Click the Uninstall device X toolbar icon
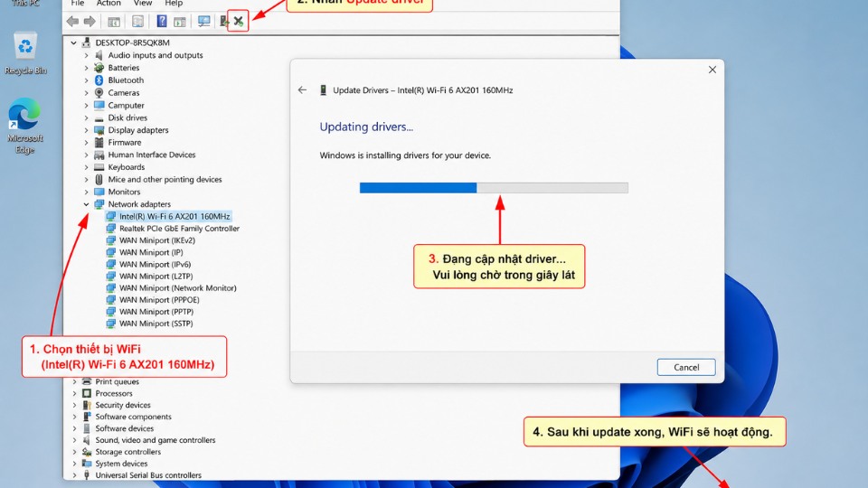The width and height of the screenshot is (868, 488). click(239, 22)
